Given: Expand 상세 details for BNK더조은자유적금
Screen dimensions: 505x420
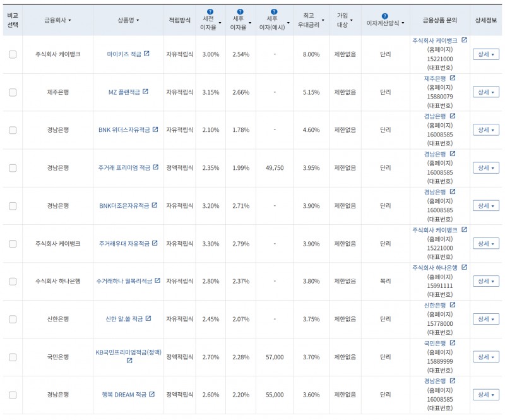Looking at the screenshot, I should click(x=485, y=206).
